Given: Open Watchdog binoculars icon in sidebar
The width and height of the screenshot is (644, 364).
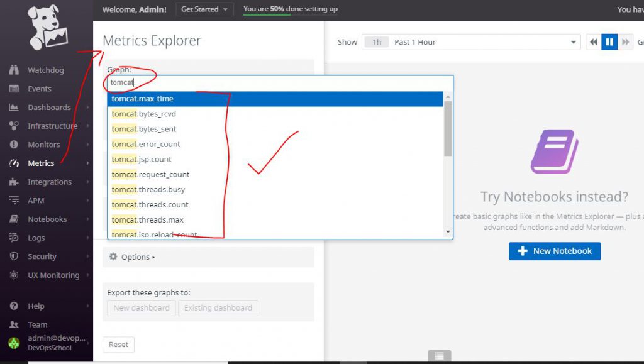Looking at the screenshot, I should 14,70.
